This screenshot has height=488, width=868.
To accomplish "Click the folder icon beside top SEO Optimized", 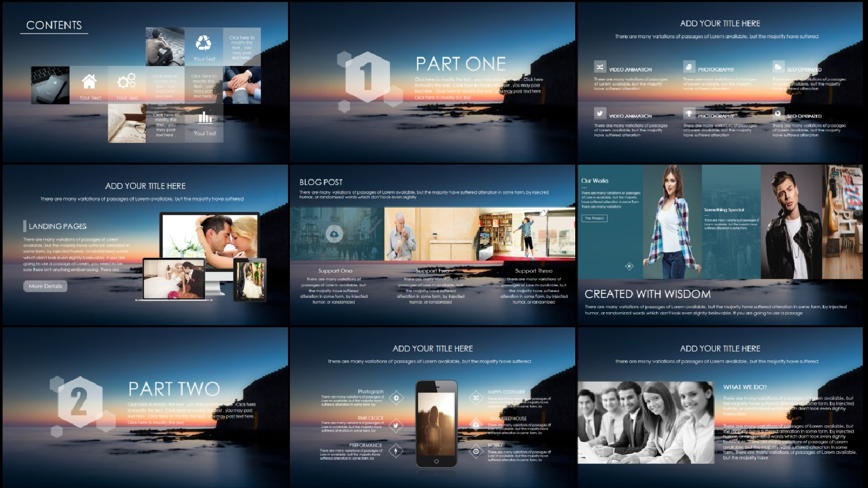I will coord(778,67).
